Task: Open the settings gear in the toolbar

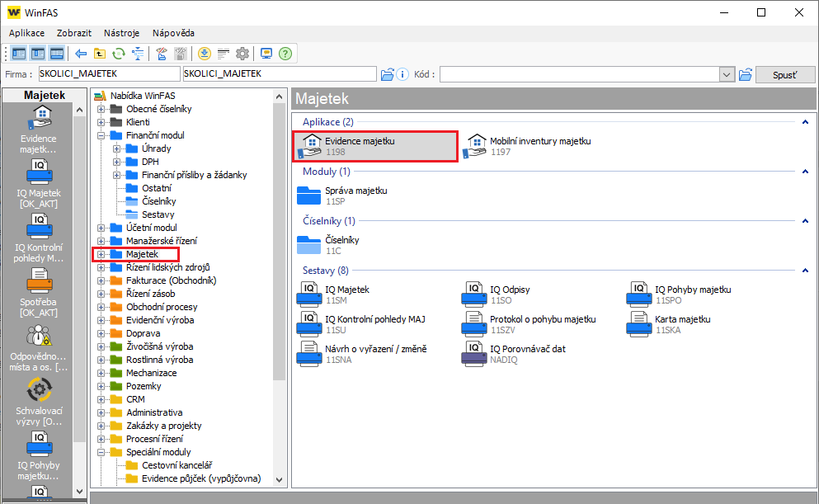Action: 242,54
